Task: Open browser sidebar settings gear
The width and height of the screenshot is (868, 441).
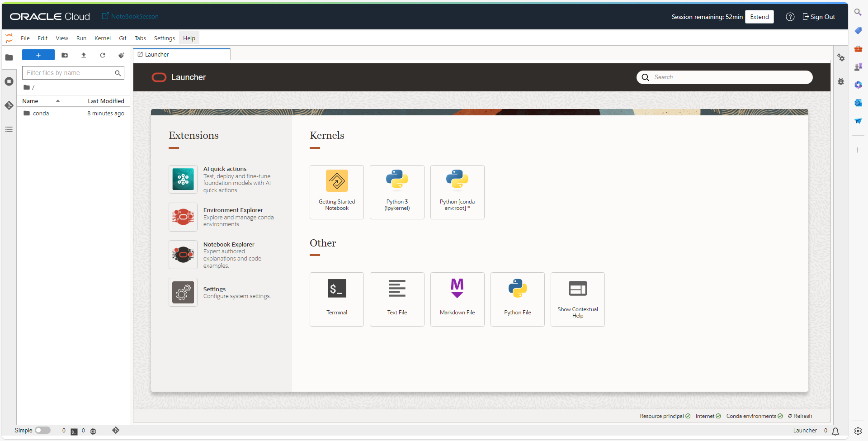Action: [x=858, y=431]
